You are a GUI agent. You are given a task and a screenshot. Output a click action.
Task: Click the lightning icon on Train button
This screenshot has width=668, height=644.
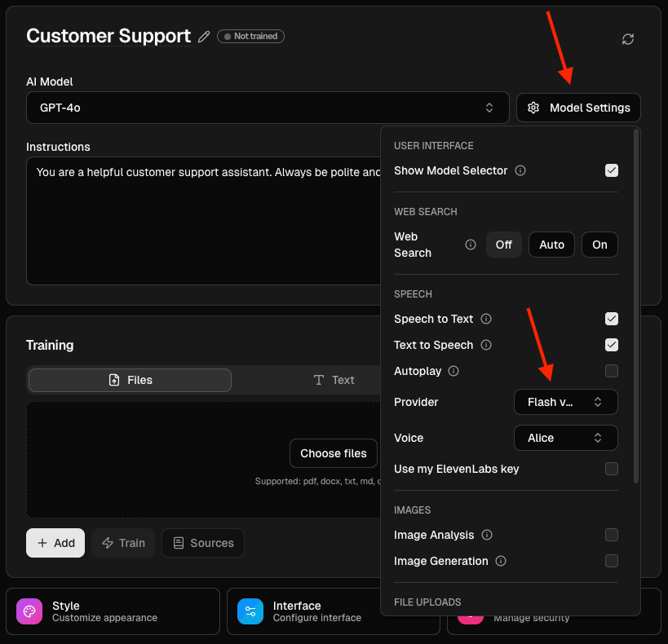coord(109,543)
